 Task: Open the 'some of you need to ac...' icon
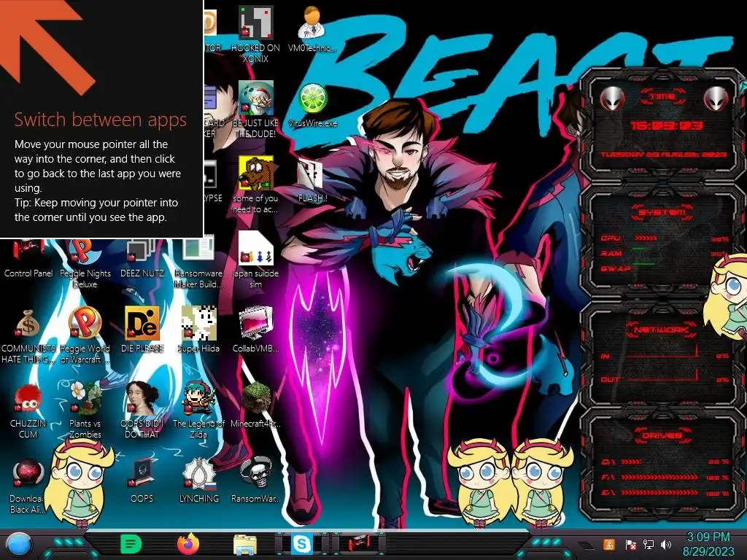(255, 184)
